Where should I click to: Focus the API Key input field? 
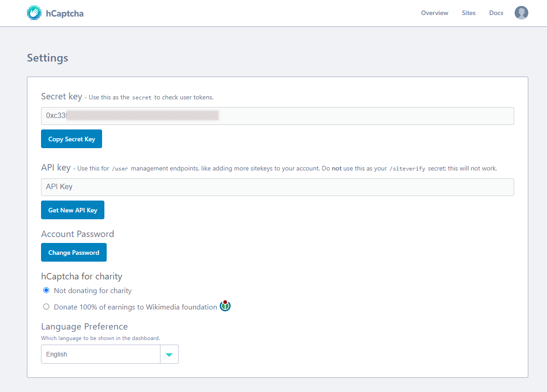click(277, 187)
